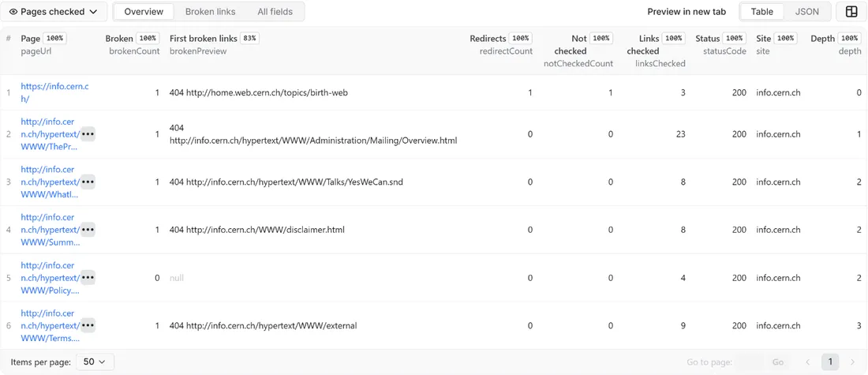Select the YesWeCan.snd 404 cell

[x=286, y=182]
